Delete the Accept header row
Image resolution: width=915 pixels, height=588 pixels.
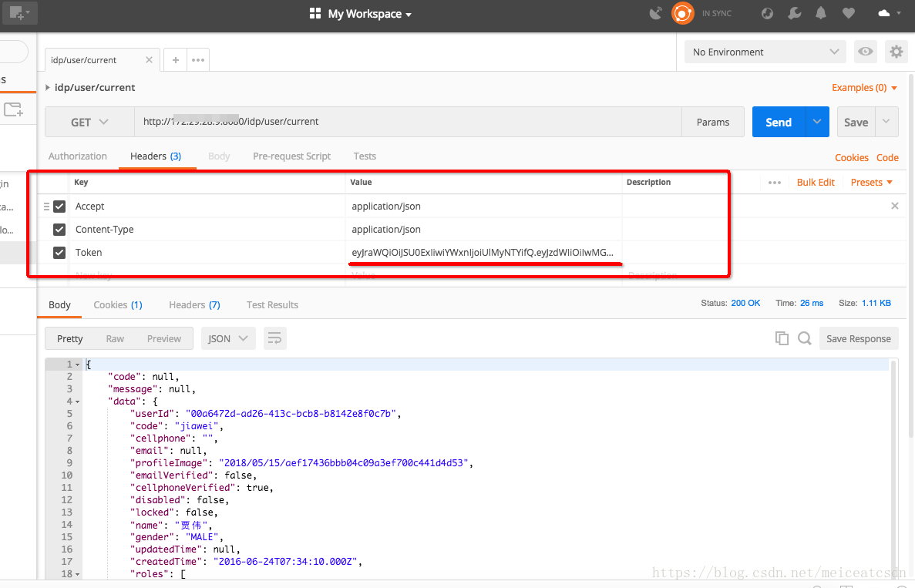[x=895, y=206]
